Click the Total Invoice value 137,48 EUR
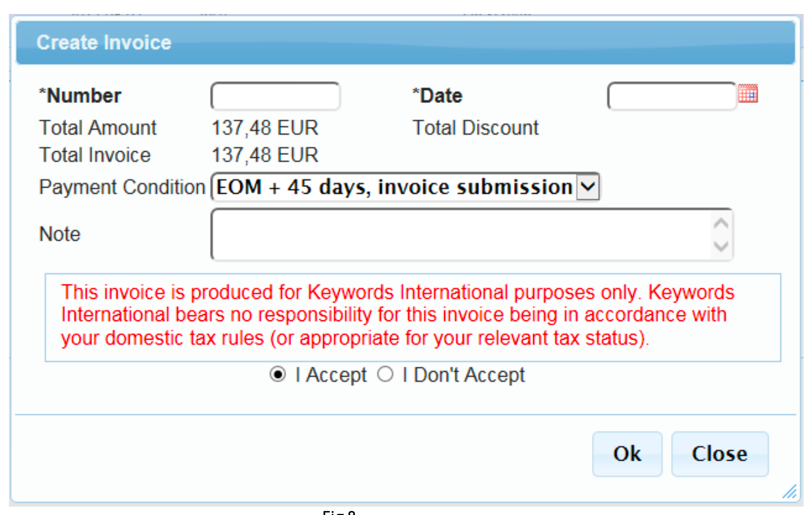This screenshot has width=812, height=515. point(265,155)
